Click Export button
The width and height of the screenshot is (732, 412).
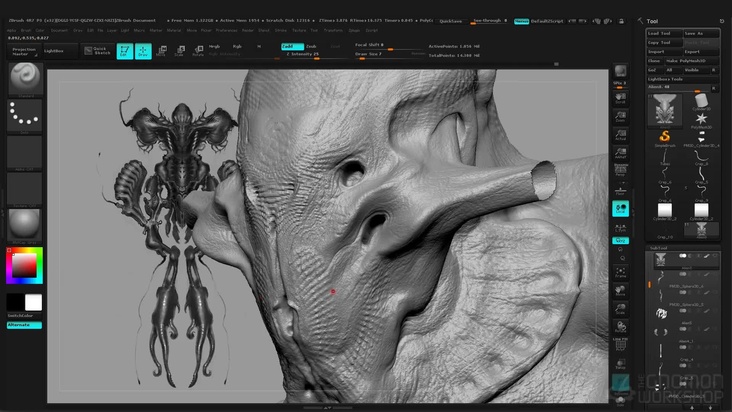coord(701,52)
